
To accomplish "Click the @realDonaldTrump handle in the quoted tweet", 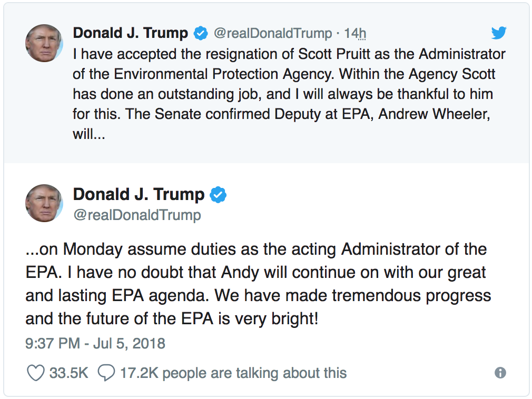I will pyautogui.click(x=272, y=34).
